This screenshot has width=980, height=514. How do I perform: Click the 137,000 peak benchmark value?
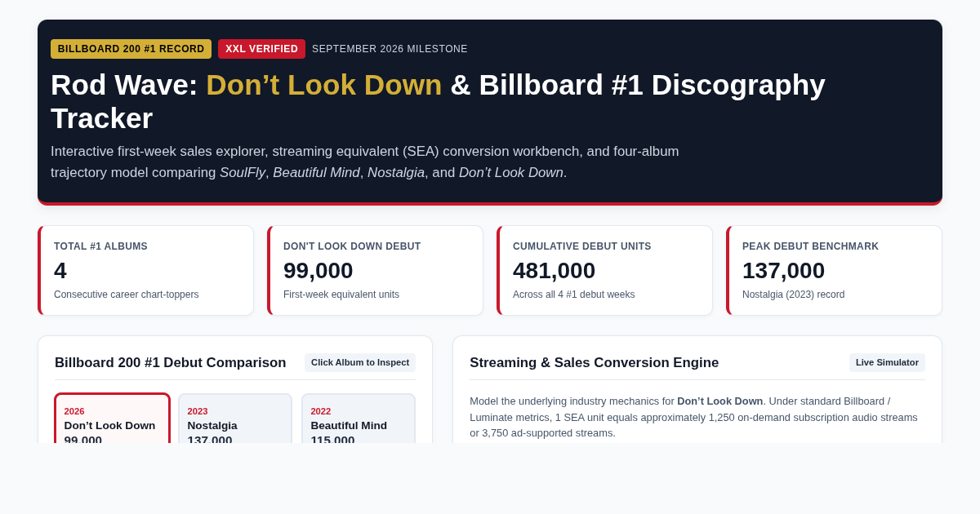tap(783, 270)
